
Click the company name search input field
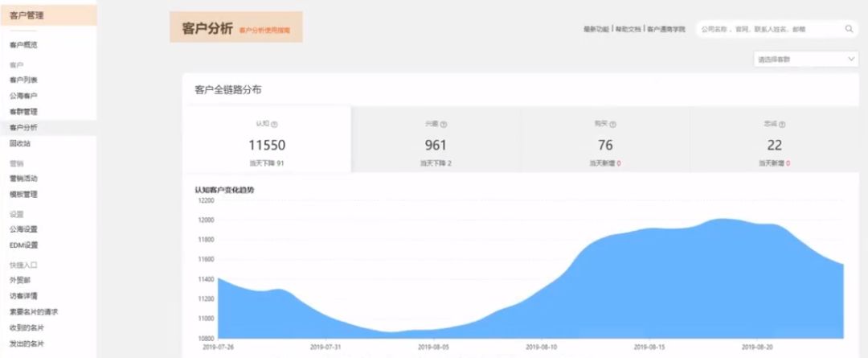tap(769, 30)
